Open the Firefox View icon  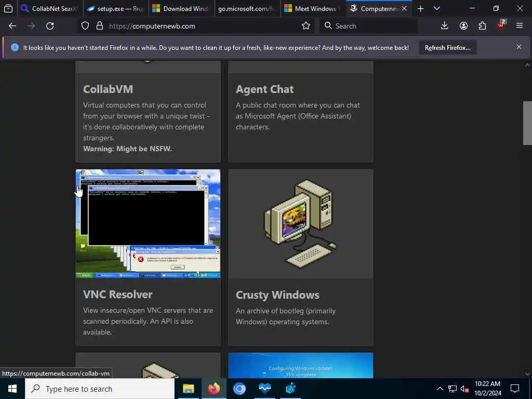coord(8,8)
